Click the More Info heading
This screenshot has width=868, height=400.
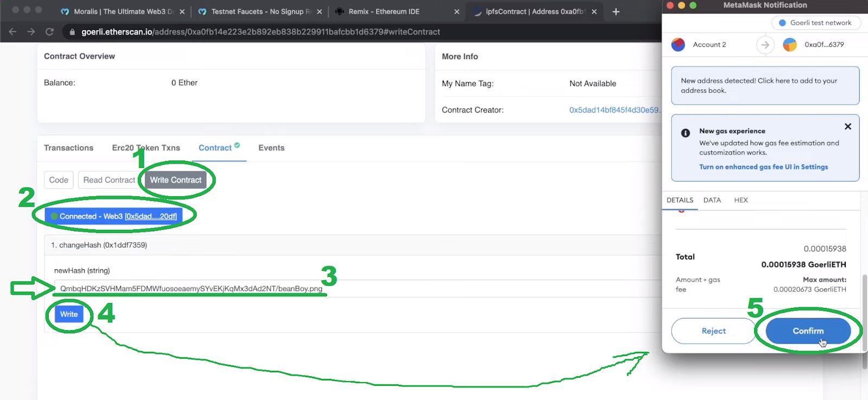pyautogui.click(x=460, y=56)
